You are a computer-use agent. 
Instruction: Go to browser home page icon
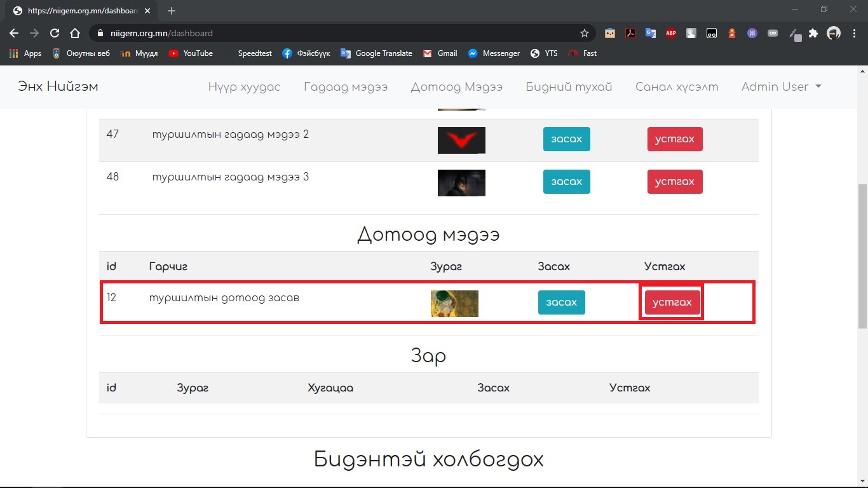(x=75, y=33)
